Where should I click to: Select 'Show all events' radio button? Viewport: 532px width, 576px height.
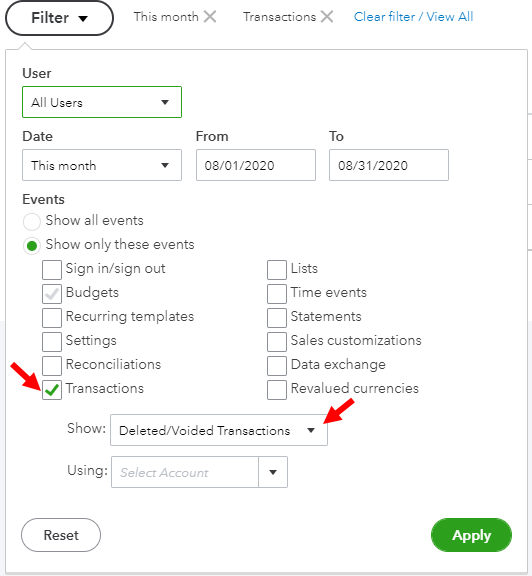[32, 222]
